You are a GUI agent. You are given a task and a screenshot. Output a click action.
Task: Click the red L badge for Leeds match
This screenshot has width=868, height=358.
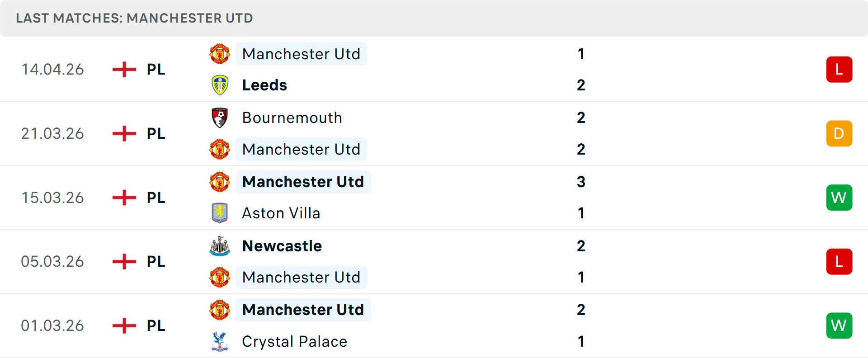point(839,70)
